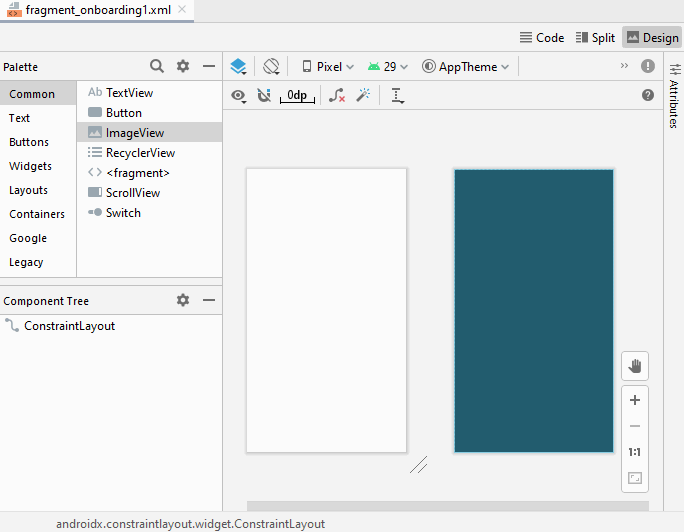Select the Buttons palette category
This screenshot has height=532, width=684.
pyautogui.click(x=29, y=142)
